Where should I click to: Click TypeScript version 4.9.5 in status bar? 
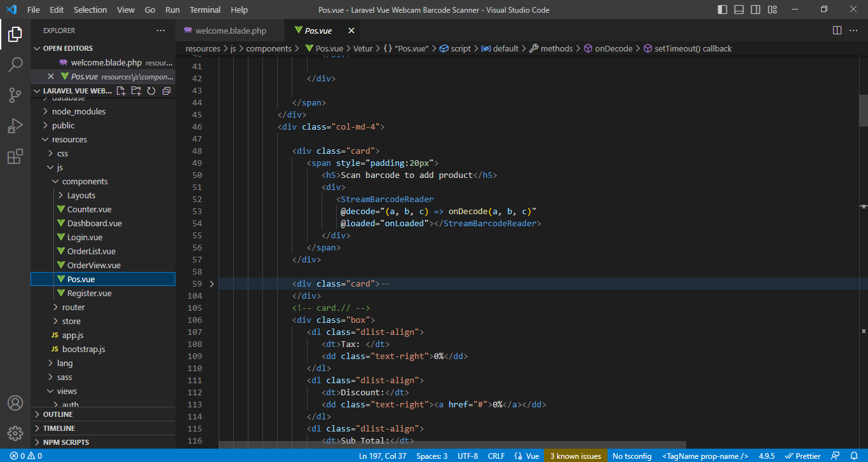pyautogui.click(x=768, y=456)
